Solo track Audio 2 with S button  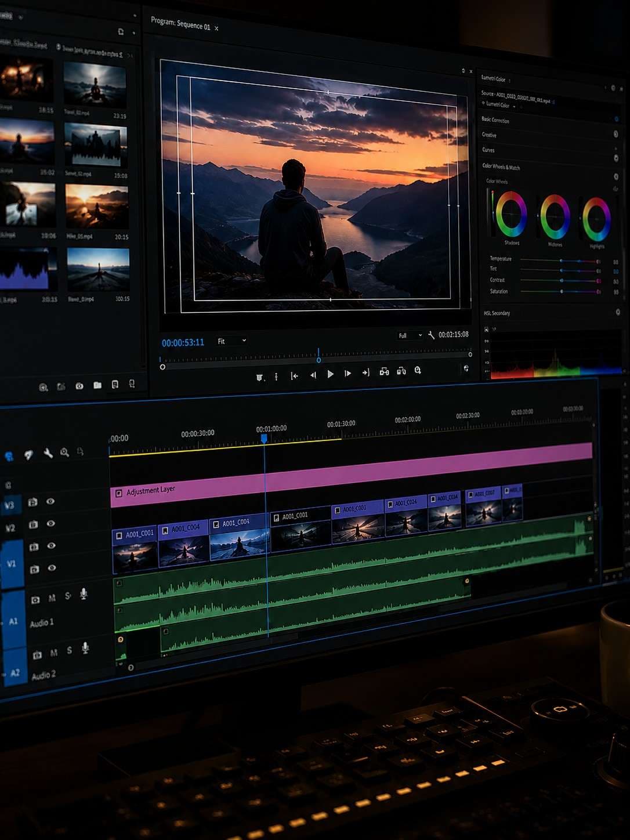(x=70, y=650)
